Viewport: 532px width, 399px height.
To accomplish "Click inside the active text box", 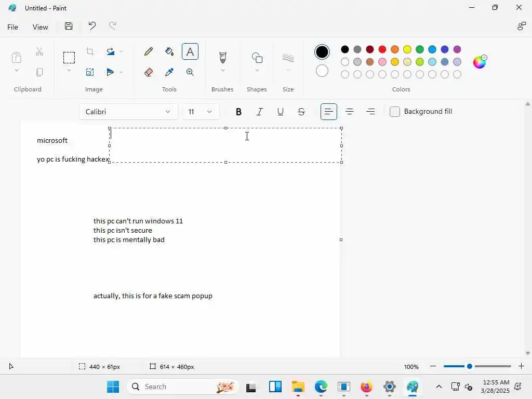I will 225,145.
